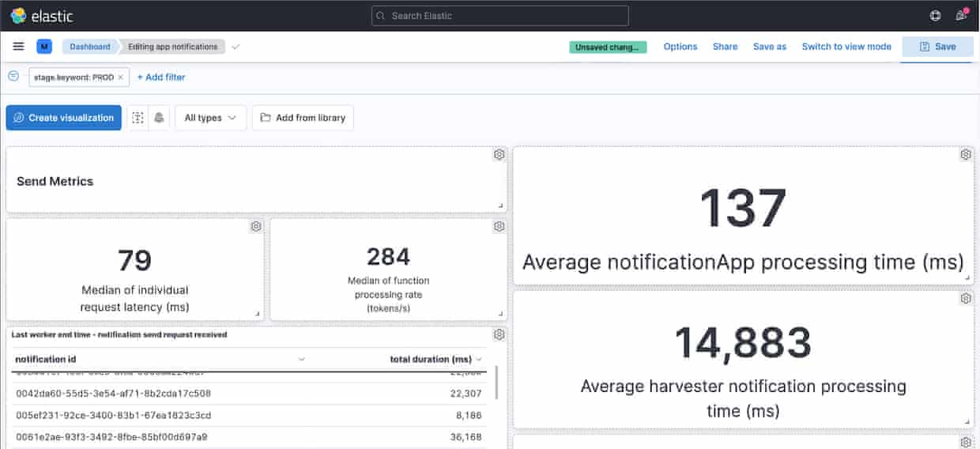
Task: Open the Share menu
Action: (725, 47)
